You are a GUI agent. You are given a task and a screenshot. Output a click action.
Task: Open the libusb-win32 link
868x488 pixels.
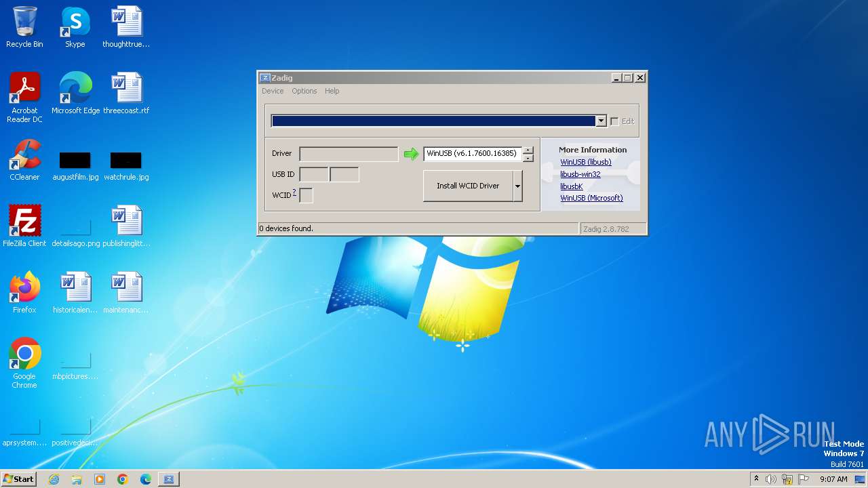point(580,174)
